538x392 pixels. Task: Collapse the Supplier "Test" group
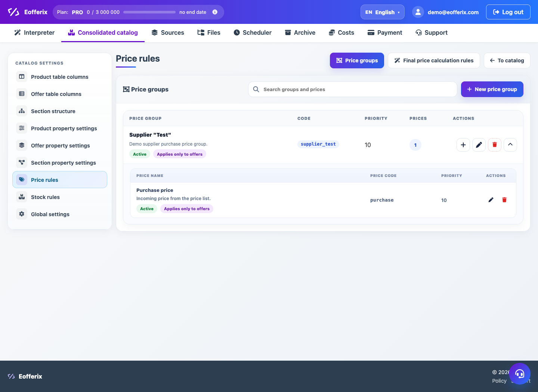pos(510,145)
